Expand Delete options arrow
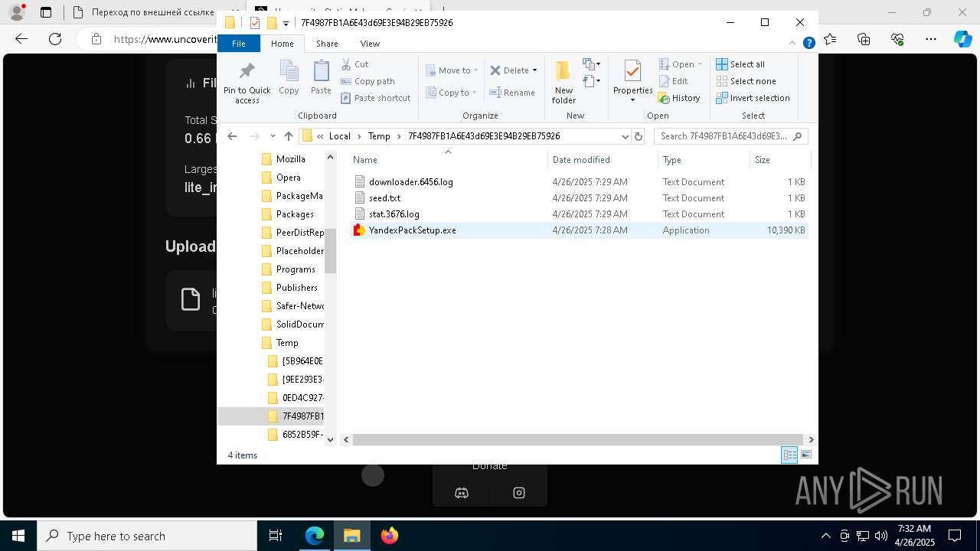 [534, 70]
